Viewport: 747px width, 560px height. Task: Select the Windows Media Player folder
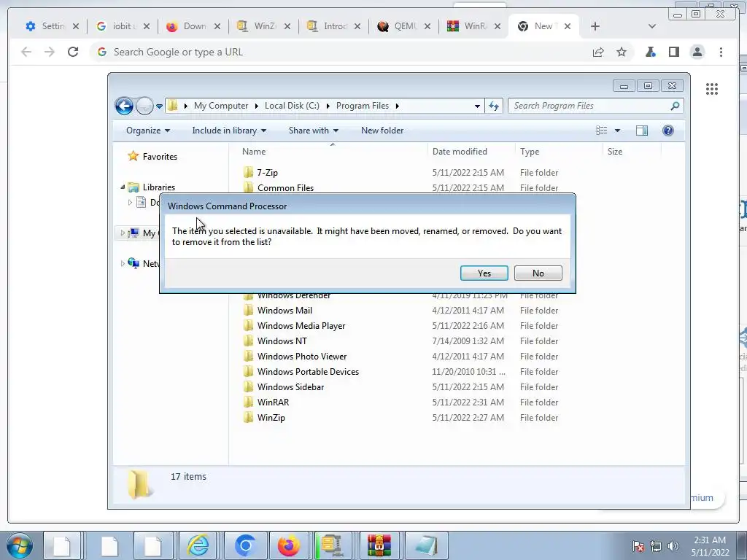(x=301, y=326)
